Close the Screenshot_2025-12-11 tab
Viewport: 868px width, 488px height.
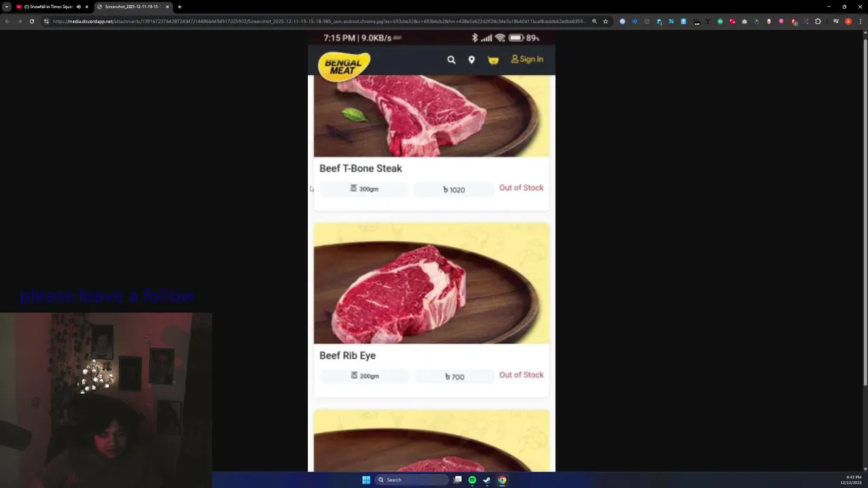click(167, 7)
